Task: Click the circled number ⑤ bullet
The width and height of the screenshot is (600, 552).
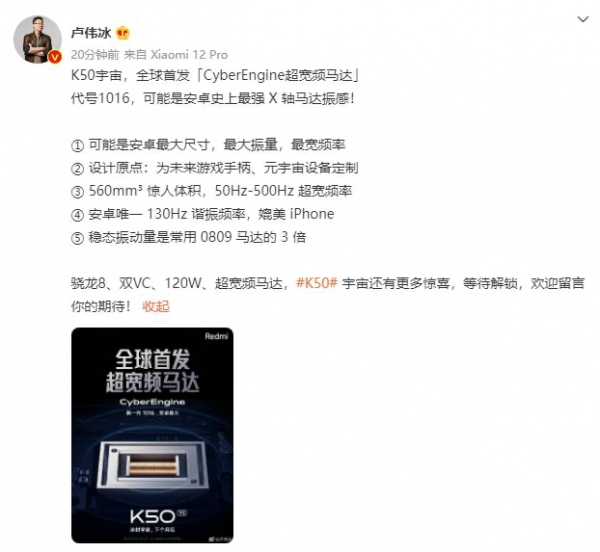Action: [x=77, y=238]
